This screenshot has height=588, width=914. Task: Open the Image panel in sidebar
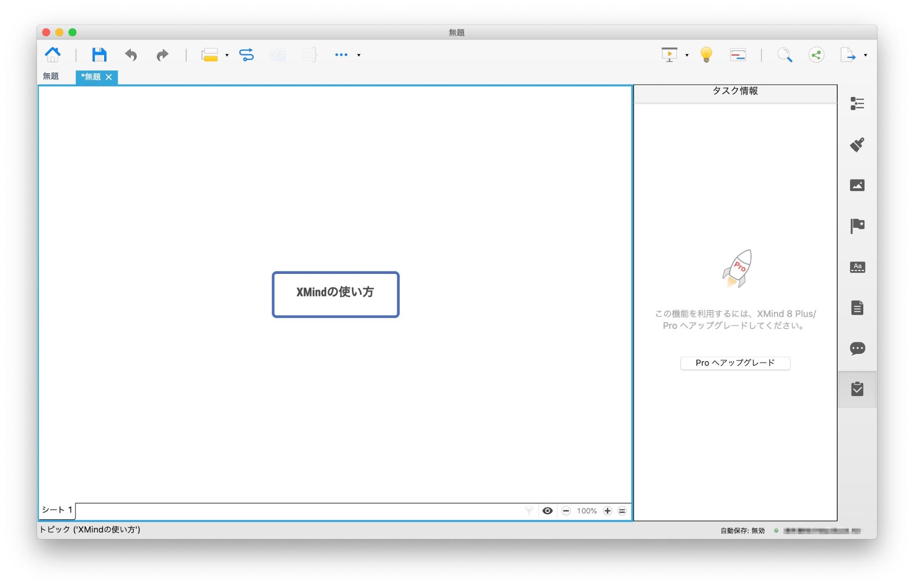pos(857,185)
